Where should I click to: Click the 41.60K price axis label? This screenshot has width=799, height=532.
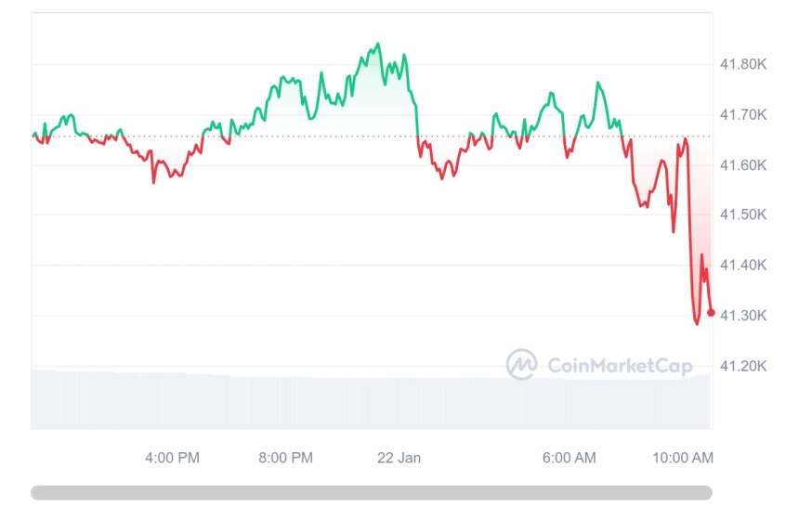point(742,165)
